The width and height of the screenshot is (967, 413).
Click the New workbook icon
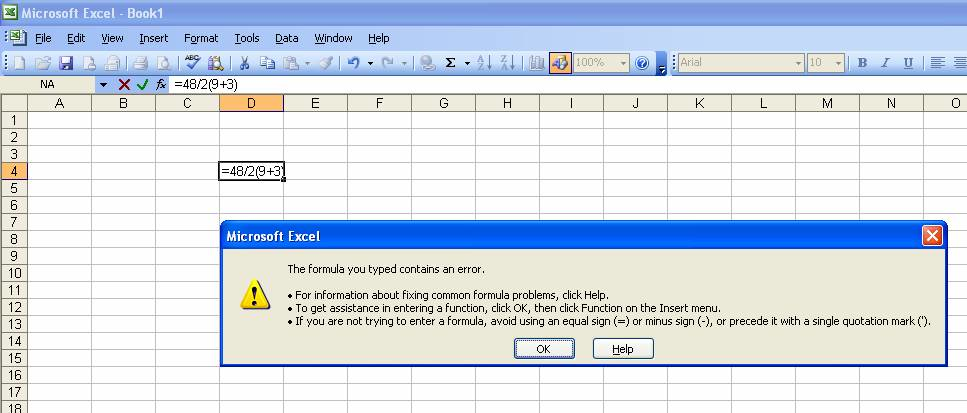click(20, 63)
